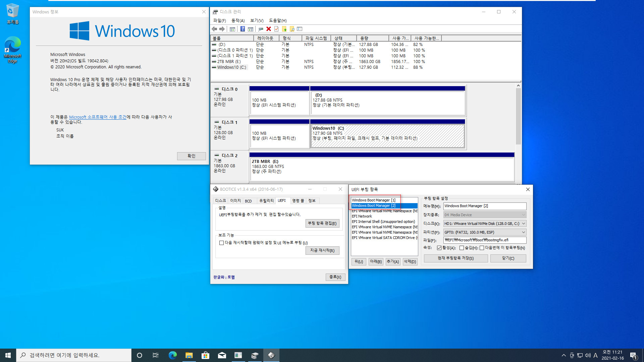This screenshot has width=644, height=362.
Task: Toggle boot this entry next time checkbox
Action: 482,248
